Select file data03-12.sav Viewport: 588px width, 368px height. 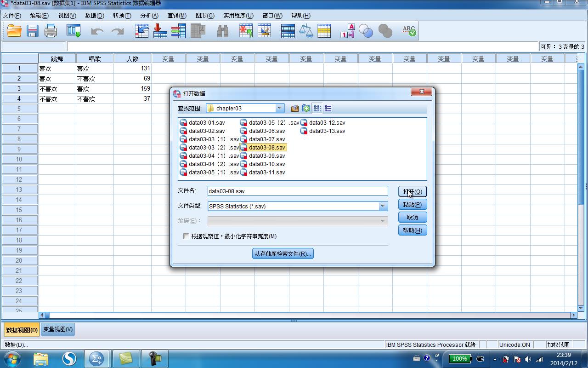click(x=323, y=123)
